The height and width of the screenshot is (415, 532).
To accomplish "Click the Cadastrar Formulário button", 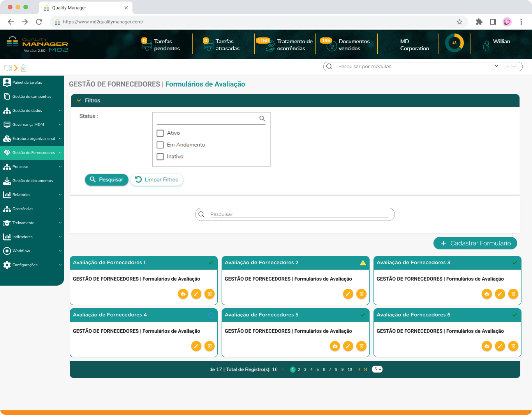I will [475, 243].
